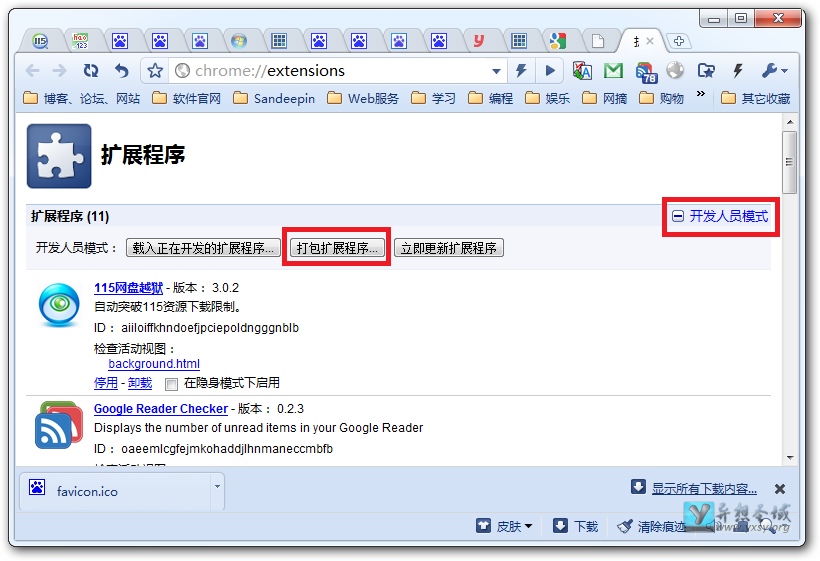
Task: Show hidden bookmarks overflow chevron
Action: pyautogui.click(x=701, y=96)
